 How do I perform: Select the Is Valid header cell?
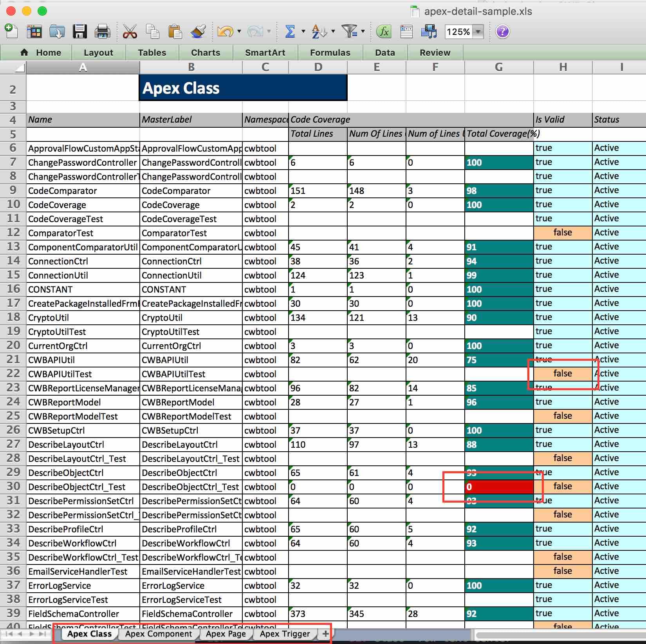pos(563,119)
